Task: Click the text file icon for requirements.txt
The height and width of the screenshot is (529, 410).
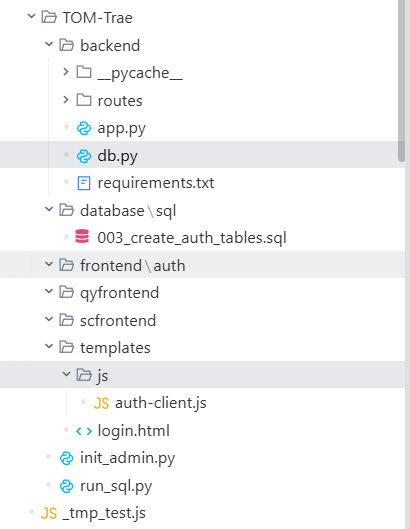Action: (x=84, y=184)
